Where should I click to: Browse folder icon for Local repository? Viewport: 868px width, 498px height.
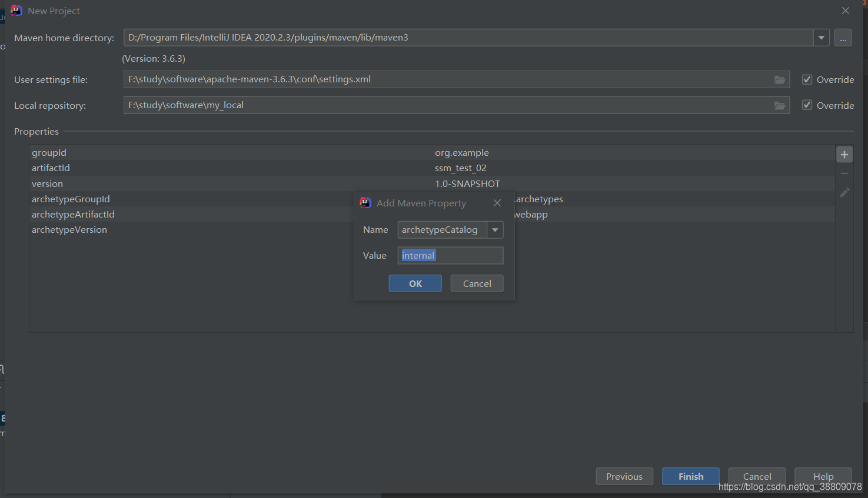pyautogui.click(x=780, y=105)
